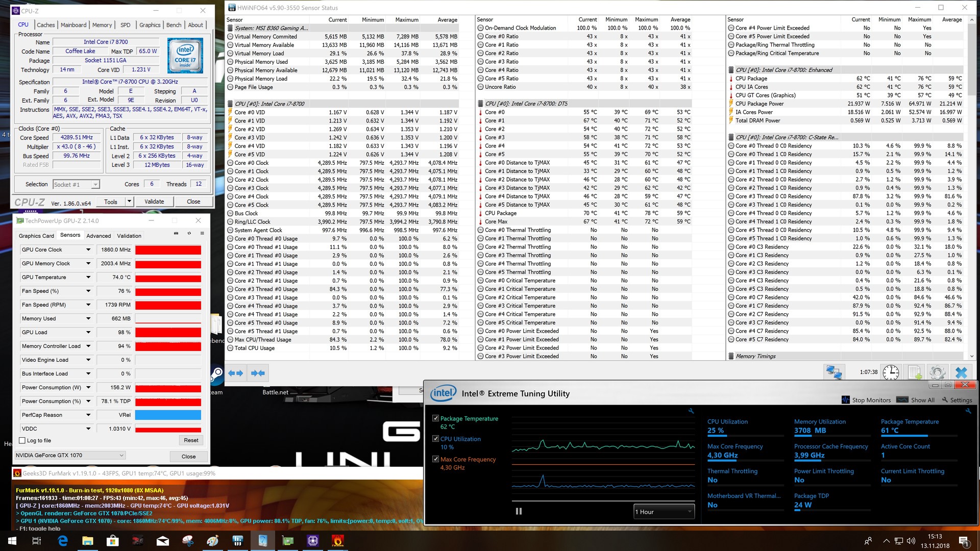980x551 pixels.
Task: Open Settings wrench in Intel XTU
Action: [957, 400]
